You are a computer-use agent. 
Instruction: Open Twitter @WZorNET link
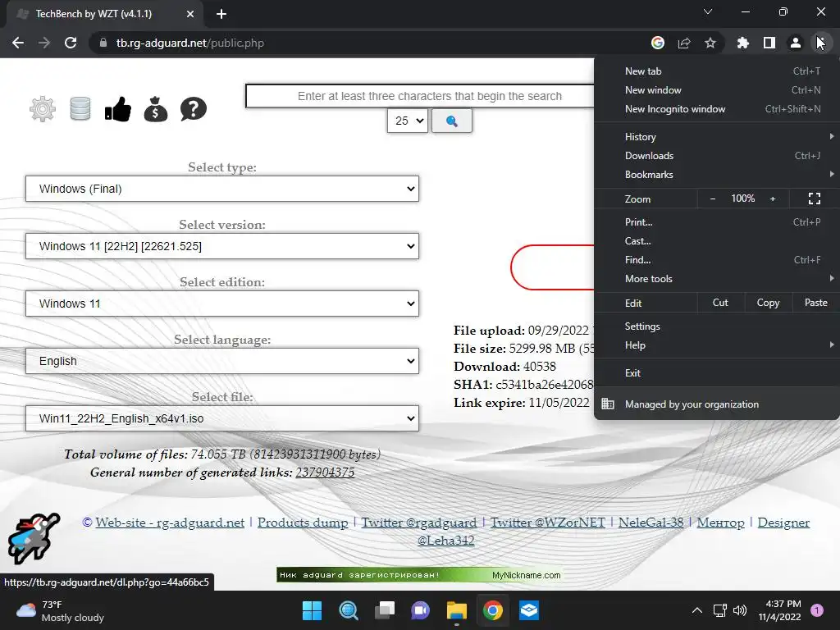547,523
